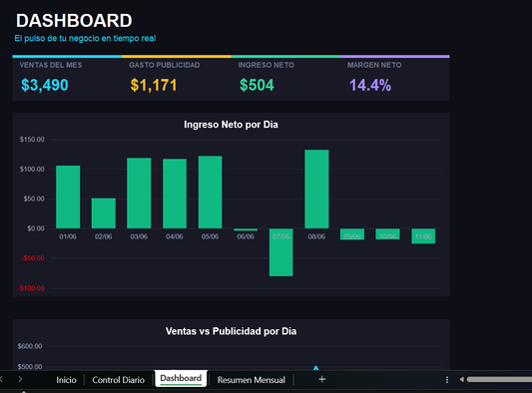Screen dimensions: 532x393
Task: Select the Gasto Publicidad $1,171 value
Action: pos(154,85)
